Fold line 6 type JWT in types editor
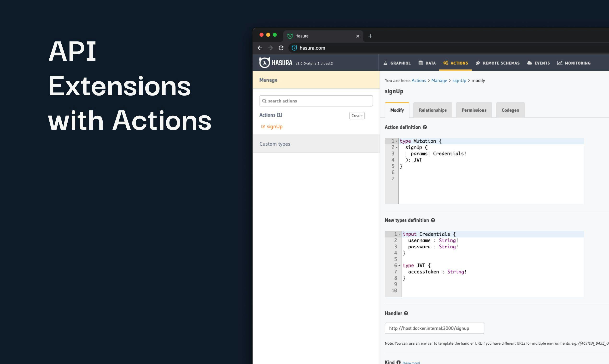 point(399,266)
